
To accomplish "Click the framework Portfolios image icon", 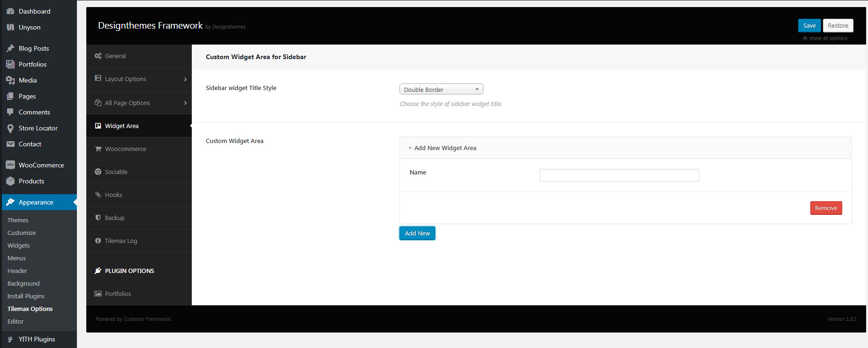I will [x=98, y=294].
